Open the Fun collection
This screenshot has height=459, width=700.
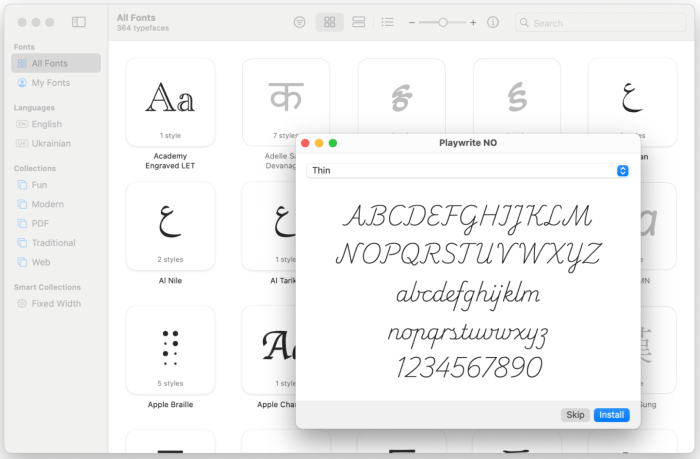[56, 185]
